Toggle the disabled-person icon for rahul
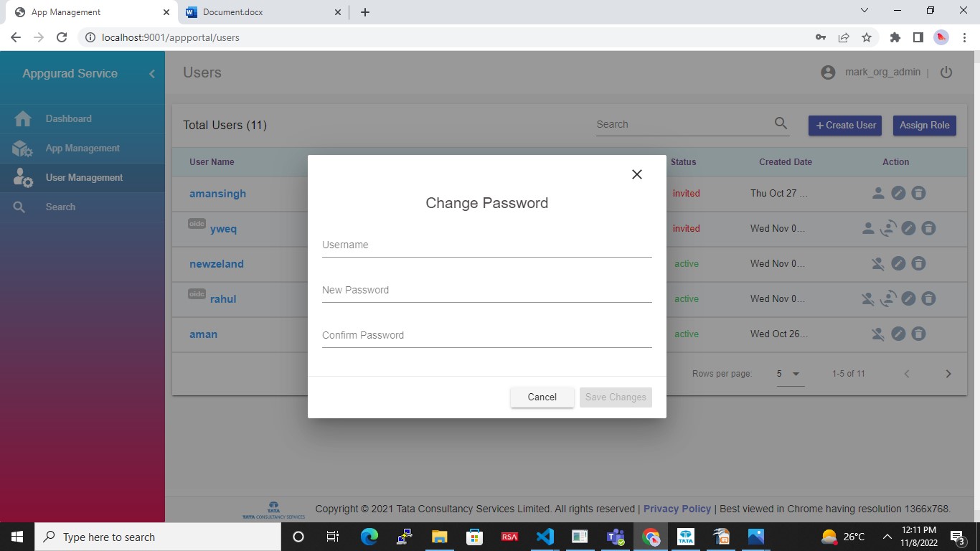This screenshot has height=551, width=980. pos(868,298)
